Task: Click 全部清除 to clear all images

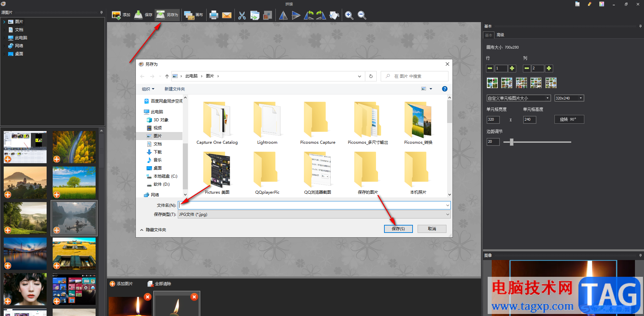Action: (159, 284)
